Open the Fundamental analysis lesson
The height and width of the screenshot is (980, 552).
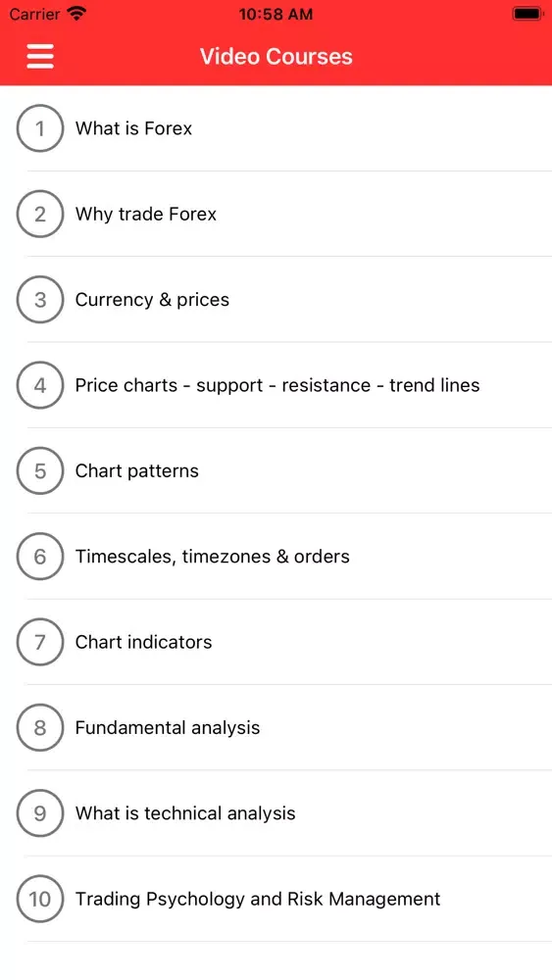[276, 727]
